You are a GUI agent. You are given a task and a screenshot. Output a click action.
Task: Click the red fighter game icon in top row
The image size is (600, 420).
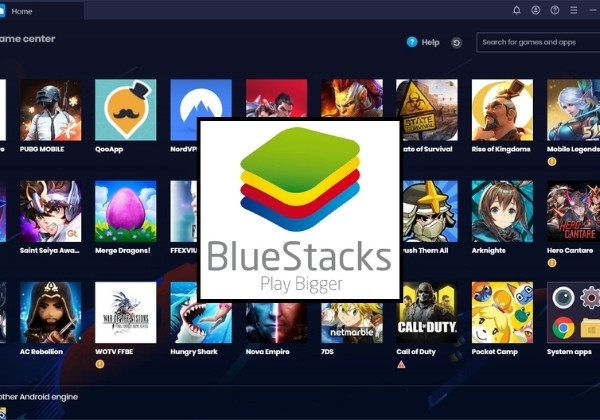pos(276,98)
